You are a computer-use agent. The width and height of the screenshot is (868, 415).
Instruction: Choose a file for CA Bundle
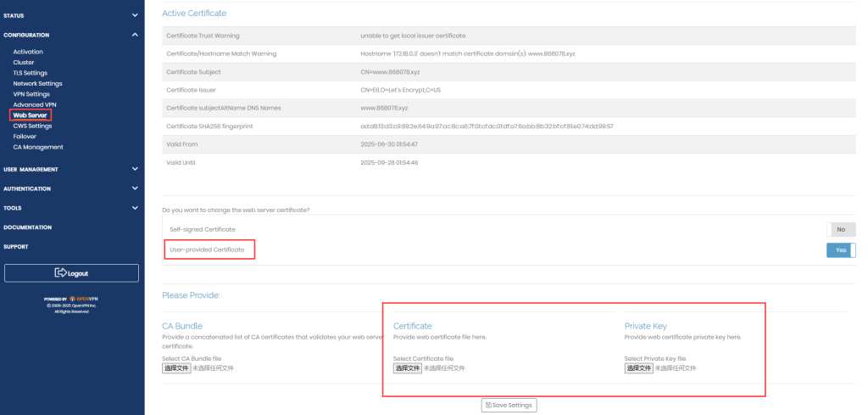[176, 368]
